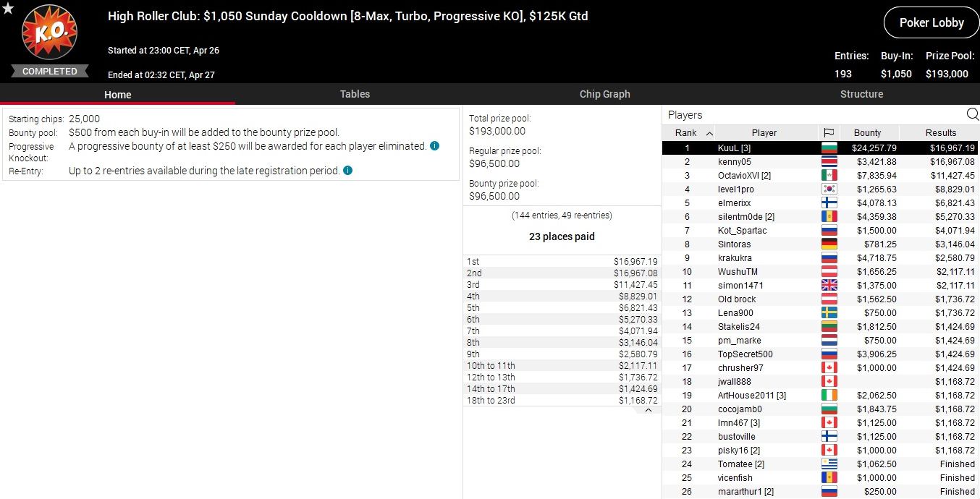Click the K.O. tournament logo
The height and width of the screenshot is (499, 980).
pyautogui.click(x=48, y=33)
